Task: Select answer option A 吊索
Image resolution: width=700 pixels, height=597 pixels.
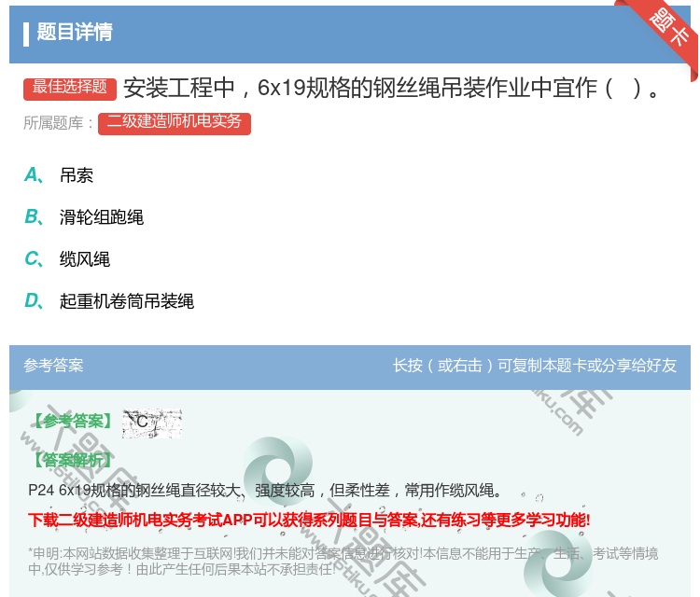Action: 59,175
